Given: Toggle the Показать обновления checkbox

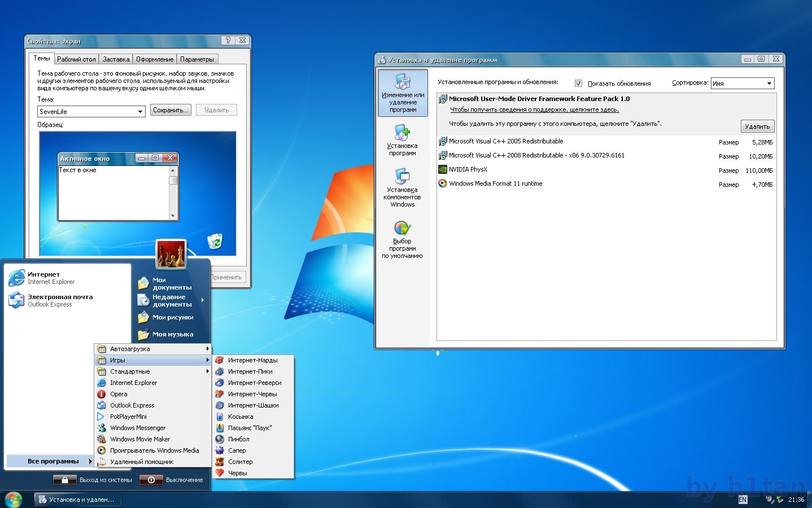Looking at the screenshot, I should 578,84.
